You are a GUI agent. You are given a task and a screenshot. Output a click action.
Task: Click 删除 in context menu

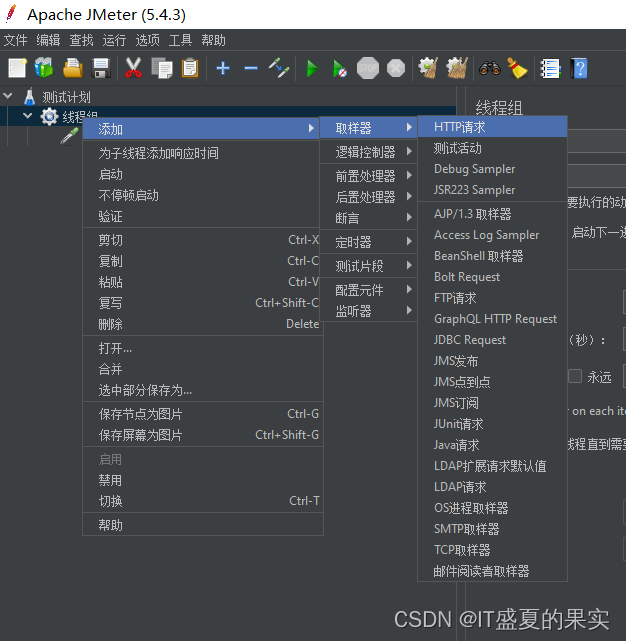(x=203, y=324)
